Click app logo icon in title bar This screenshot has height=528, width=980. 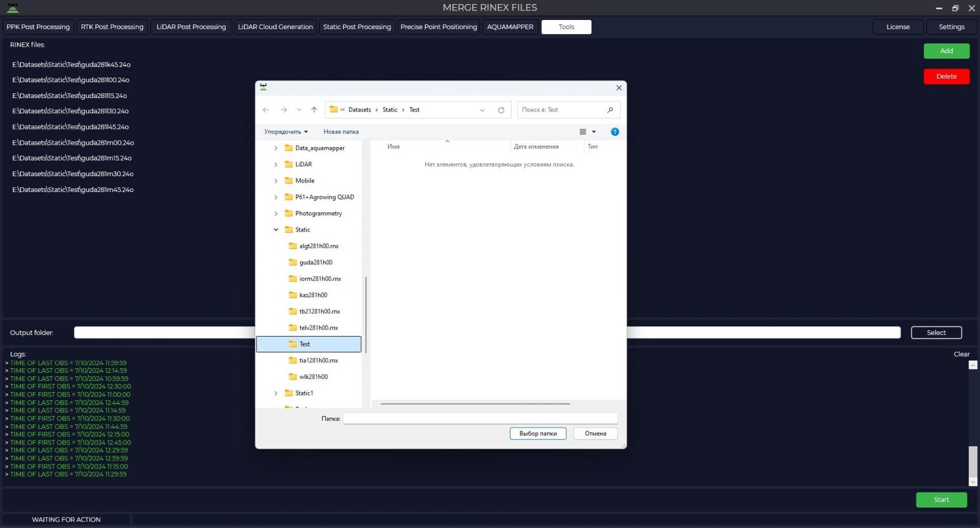[x=12, y=8]
